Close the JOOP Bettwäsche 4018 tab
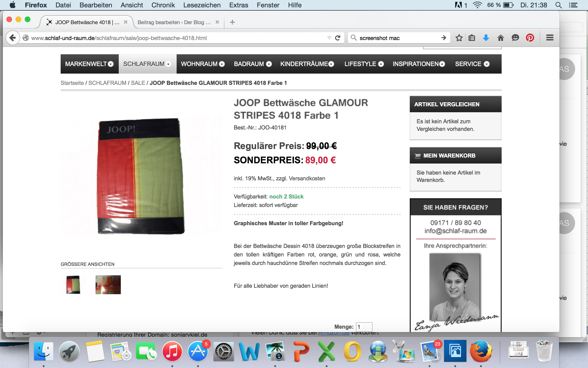 [125, 22]
